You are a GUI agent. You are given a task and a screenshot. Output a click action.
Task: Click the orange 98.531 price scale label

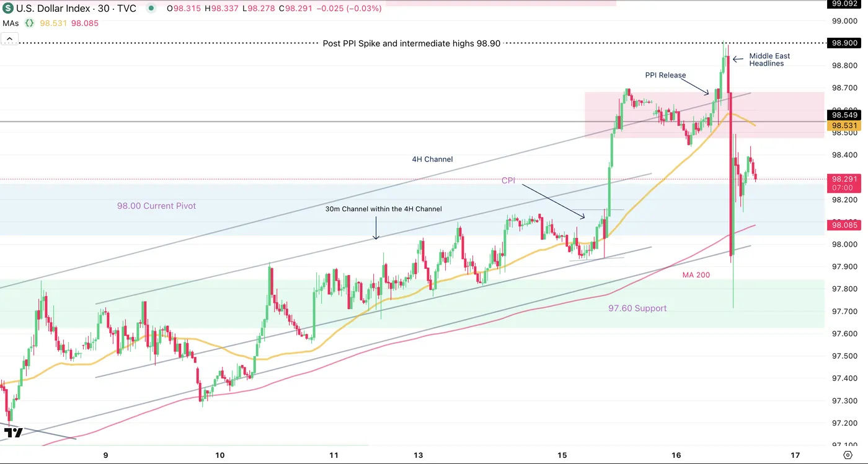coord(844,126)
